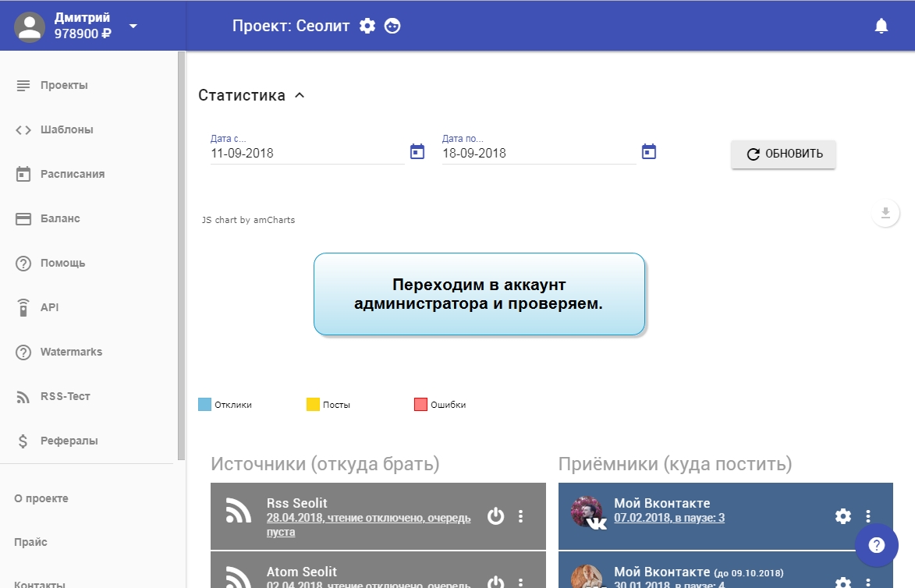915x588 pixels.
Task: Open settings gear for Мой Вконтакте receiver
Action: [x=843, y=515]
